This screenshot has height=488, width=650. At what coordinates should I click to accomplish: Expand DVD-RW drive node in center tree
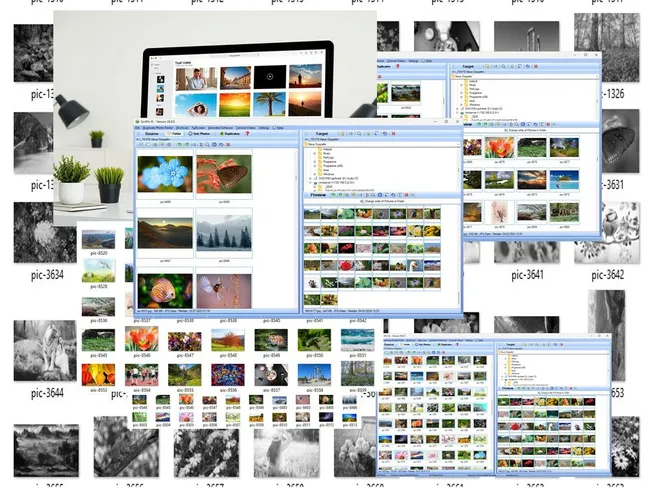(x=310, y=178)
